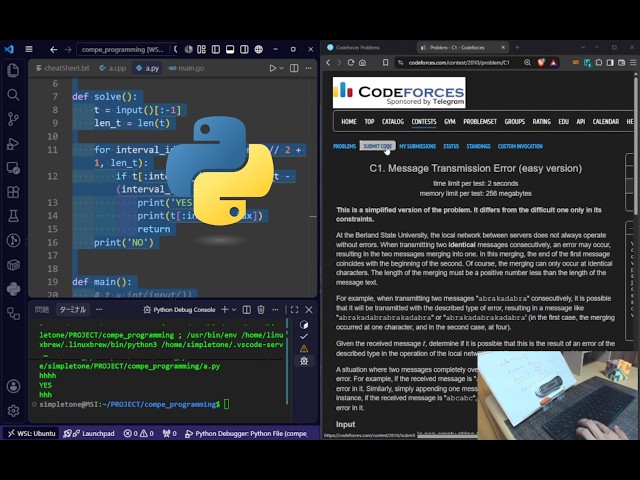Reload the Codeforces browser page
Image resolution: width=640 pixels, height=480 pixels.
tap(351, 62)
